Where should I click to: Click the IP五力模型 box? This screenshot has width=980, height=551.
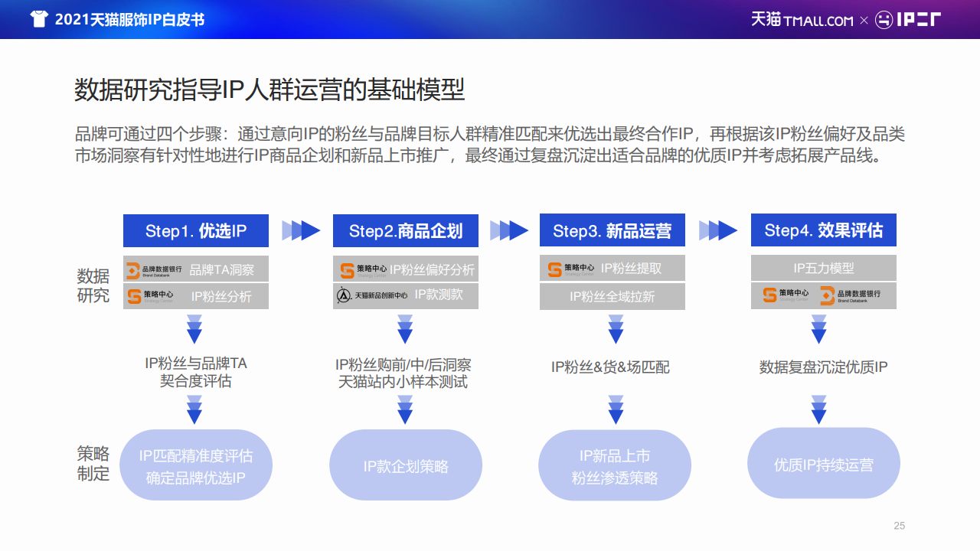coord(824,268)
